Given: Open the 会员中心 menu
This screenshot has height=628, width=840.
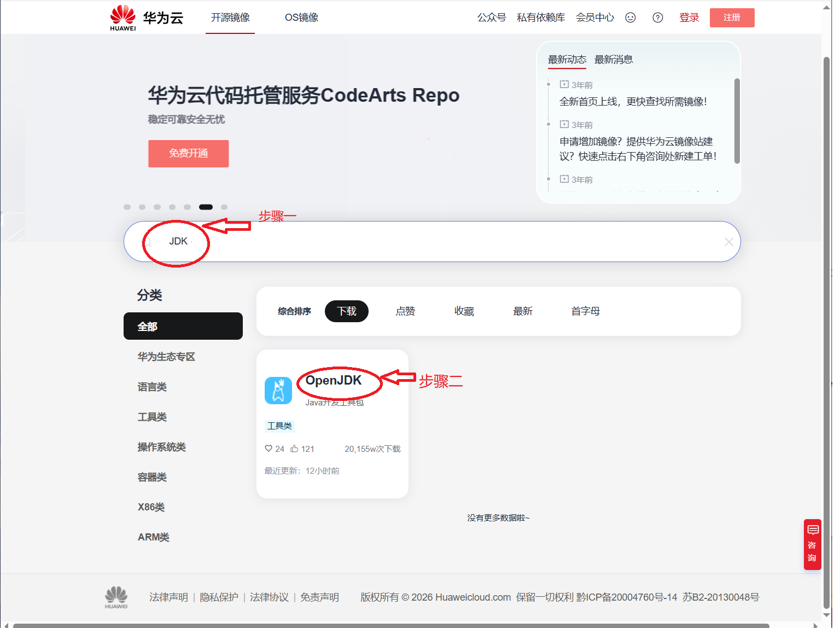Looking at the screenshot, I should click(x=594, y=18).
